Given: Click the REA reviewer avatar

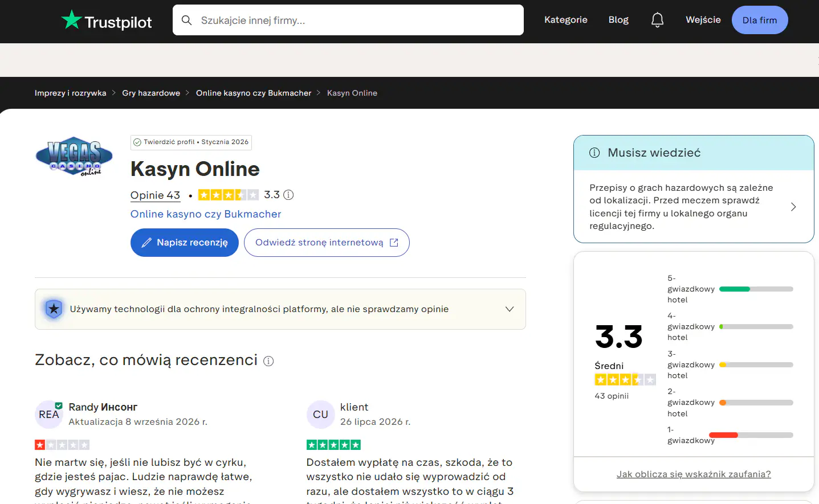Looking at the screenshot, I should [49, 415].
